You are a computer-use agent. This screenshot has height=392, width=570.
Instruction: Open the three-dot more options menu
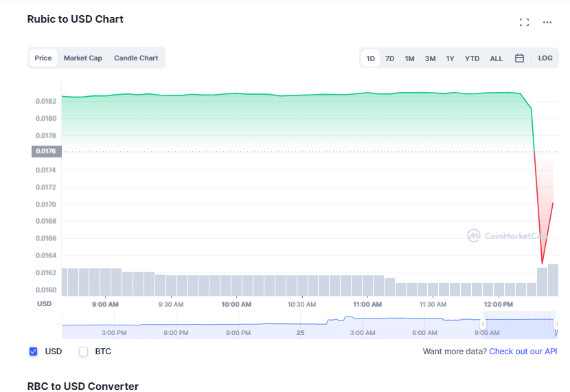(547, 22)
